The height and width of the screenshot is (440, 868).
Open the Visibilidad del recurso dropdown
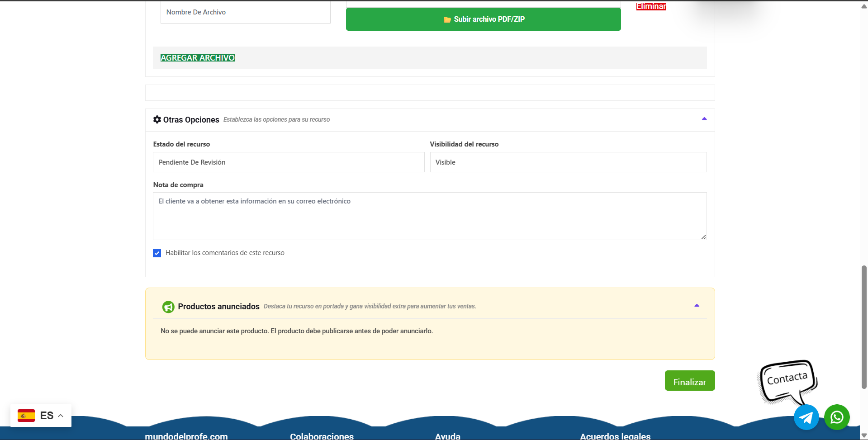(568, 162)
